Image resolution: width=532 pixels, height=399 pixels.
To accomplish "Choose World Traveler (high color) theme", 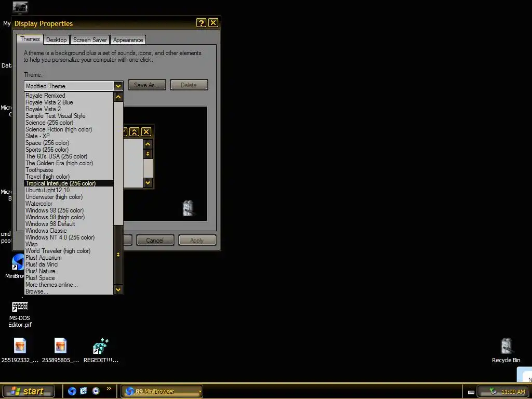I will coord(69,251).
